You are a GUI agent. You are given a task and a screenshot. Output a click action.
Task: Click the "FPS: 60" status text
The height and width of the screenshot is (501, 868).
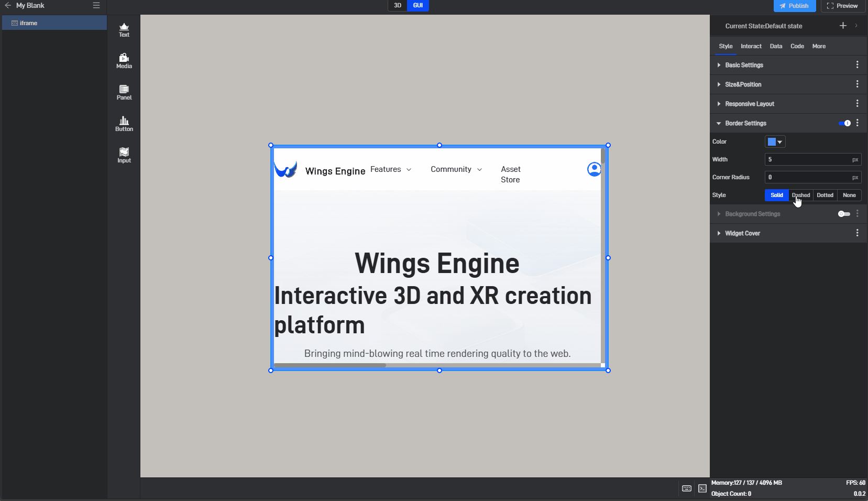pos(855,483)
